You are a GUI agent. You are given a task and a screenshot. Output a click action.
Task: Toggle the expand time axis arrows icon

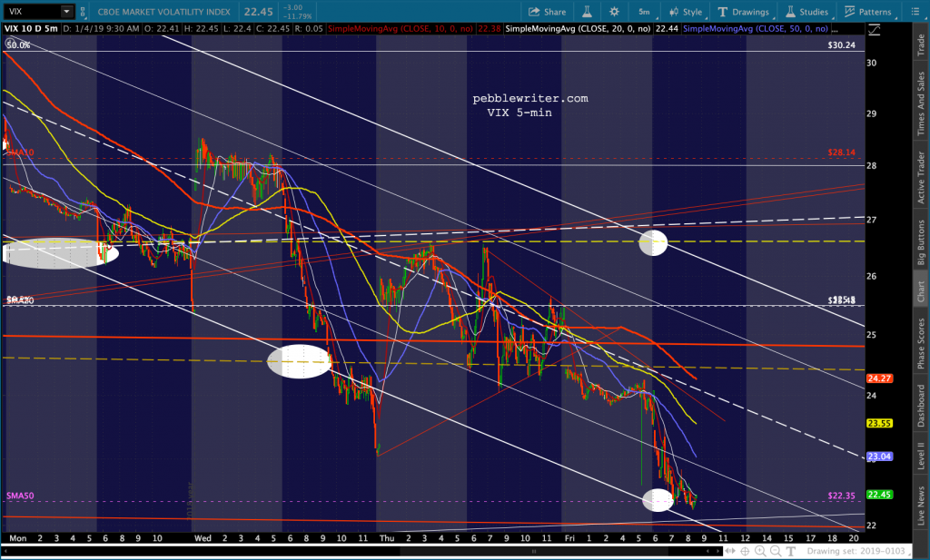tap(730, 552)
